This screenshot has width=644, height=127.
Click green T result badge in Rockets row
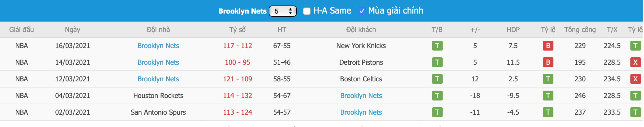coord(437,96)
